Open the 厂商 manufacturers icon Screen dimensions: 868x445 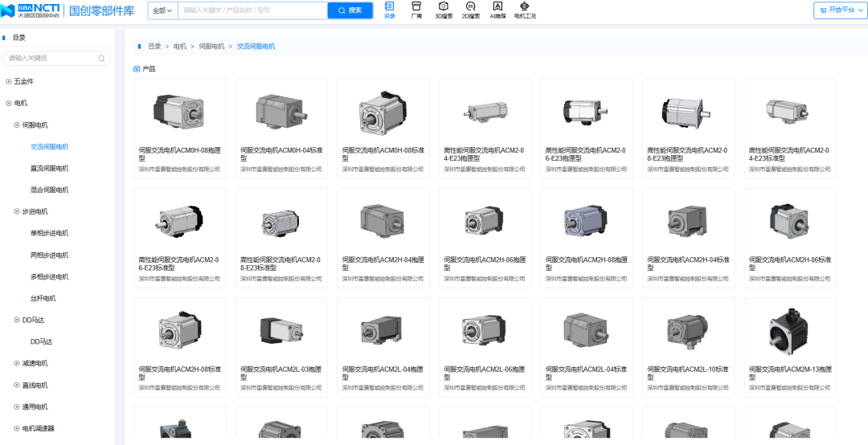coord(416,10)
